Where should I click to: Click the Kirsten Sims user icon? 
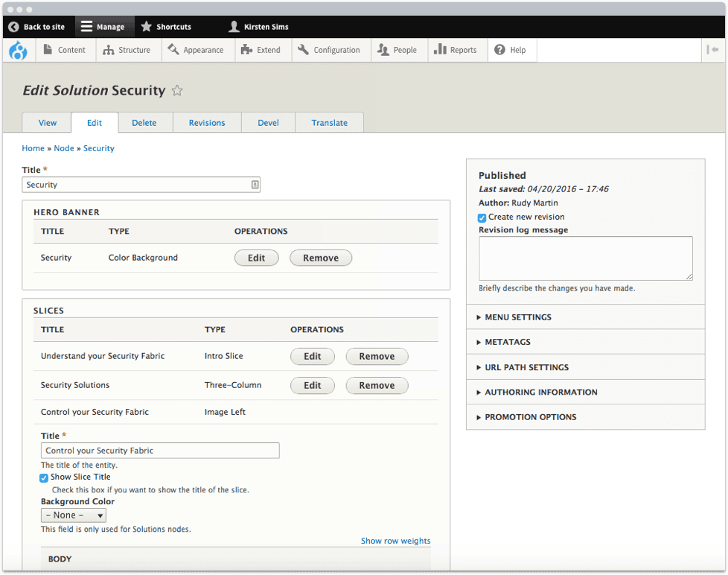pos(234,27)
